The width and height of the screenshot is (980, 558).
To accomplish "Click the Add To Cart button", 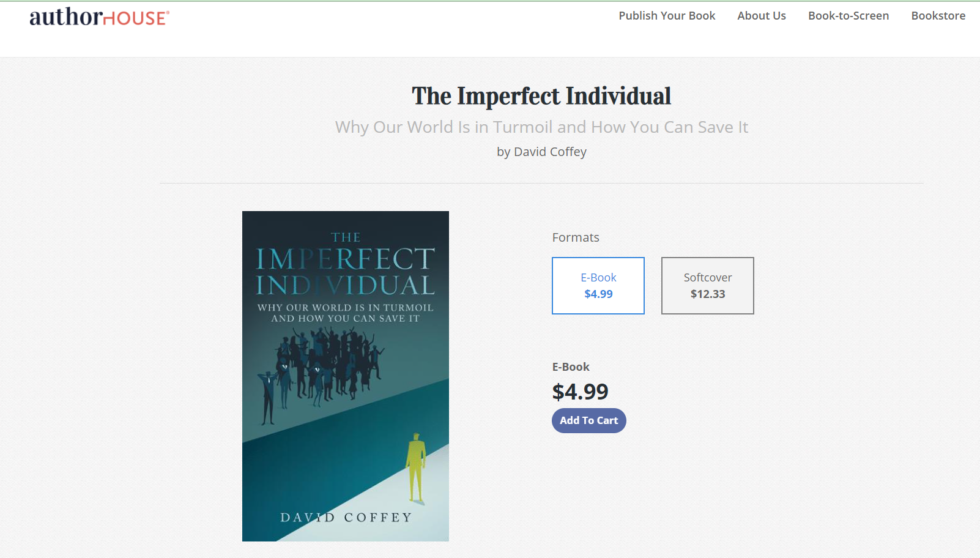I will point(588,420).
